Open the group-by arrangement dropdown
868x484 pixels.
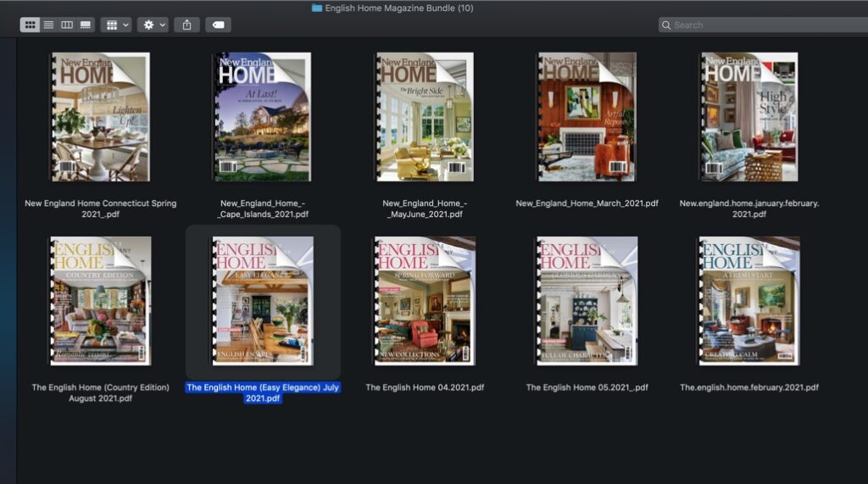[x=115, y=25]
